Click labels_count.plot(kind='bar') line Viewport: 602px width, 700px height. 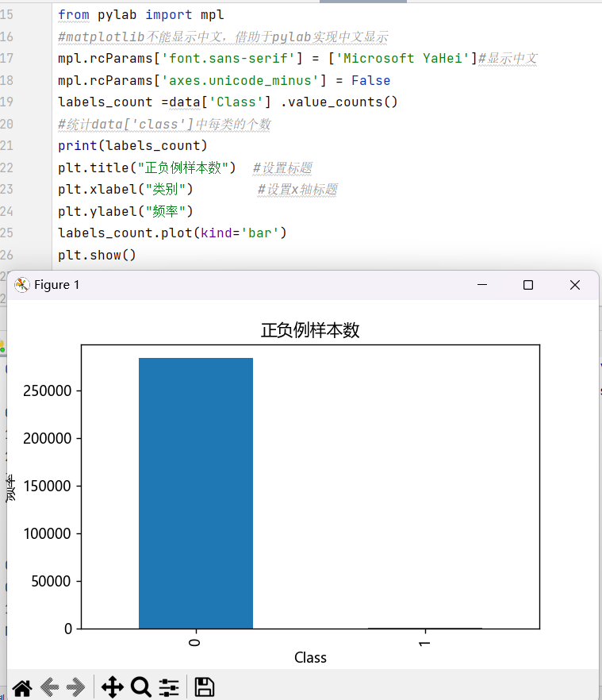[172, 233]
